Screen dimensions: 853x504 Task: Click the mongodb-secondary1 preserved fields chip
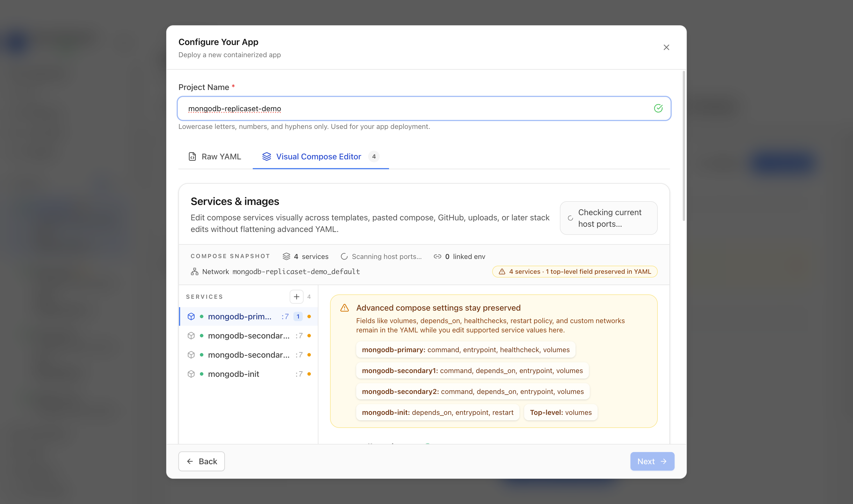pos(472,370)
